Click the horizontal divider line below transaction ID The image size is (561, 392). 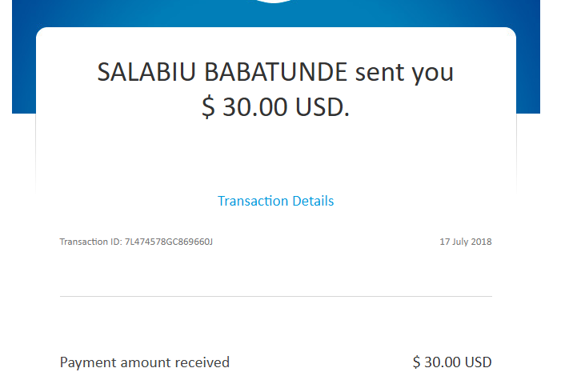[x=275, y=296]
